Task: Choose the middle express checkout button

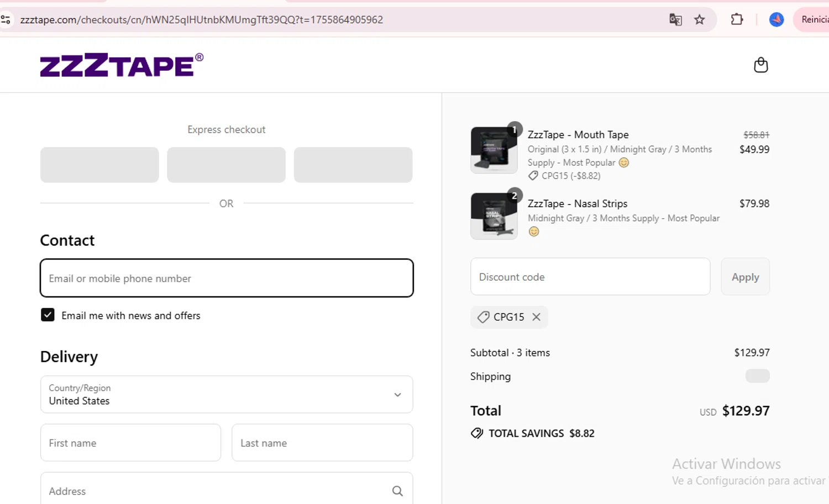Action: [227, 165]
